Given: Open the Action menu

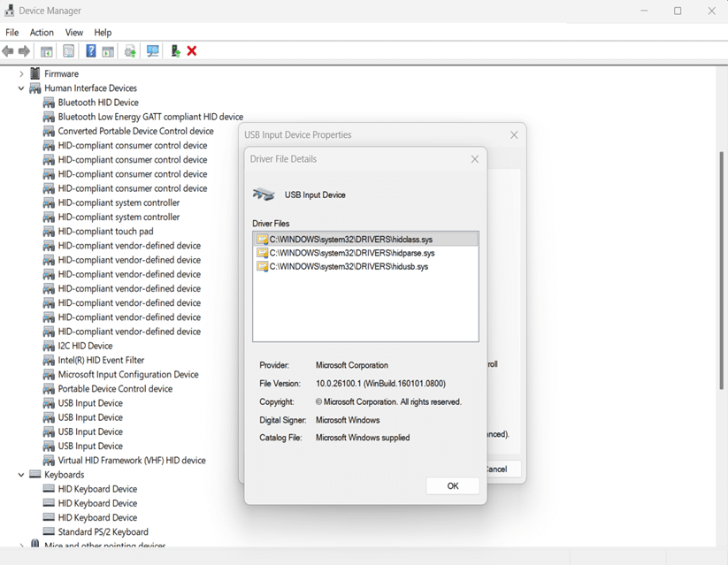Looking at the screenshot, I should (x=42, y=33).
